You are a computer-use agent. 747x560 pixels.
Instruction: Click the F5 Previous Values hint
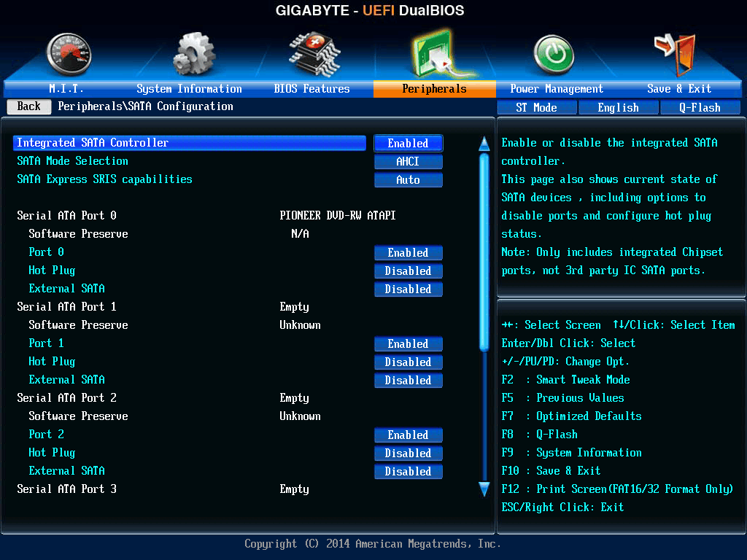562,398
